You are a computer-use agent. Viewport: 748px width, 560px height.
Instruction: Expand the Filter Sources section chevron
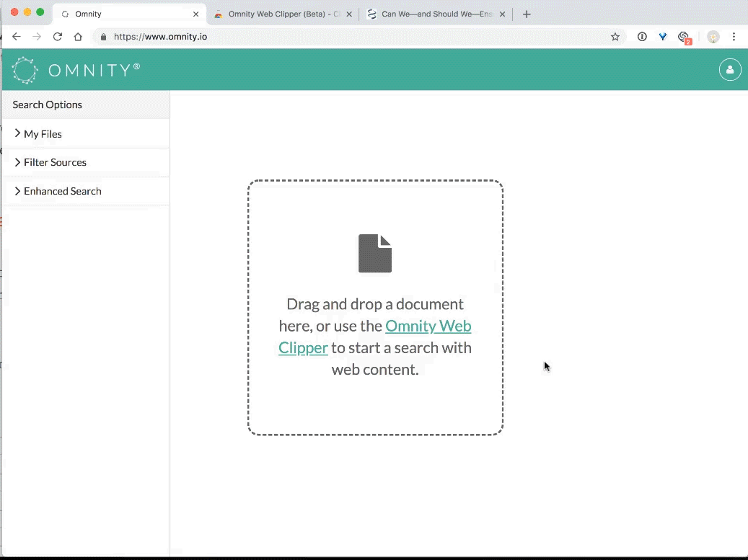17,162
